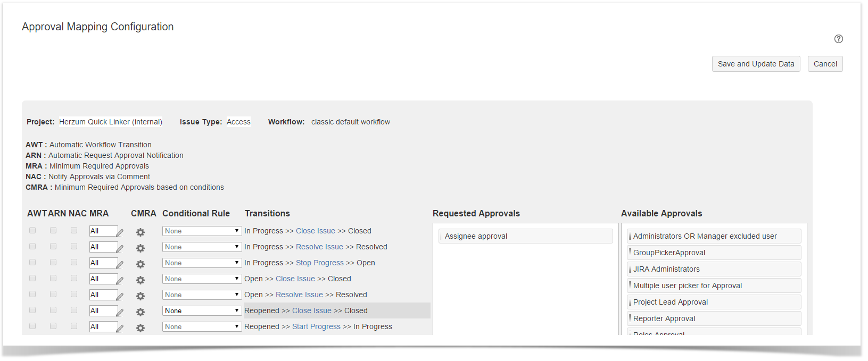Expand Conditional Rule dropdown in first transition row
The height and width of the screenshot is (361, 868).
[x=202, y=231]
